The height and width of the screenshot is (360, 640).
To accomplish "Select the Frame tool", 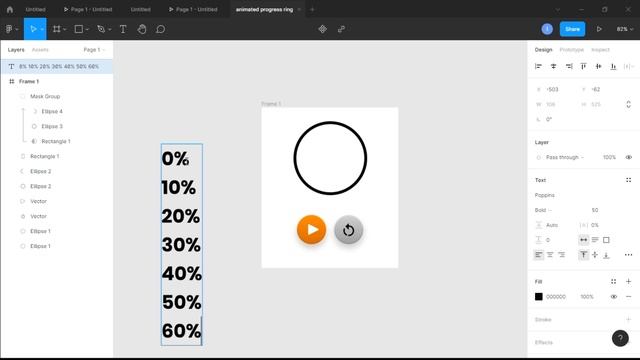I will click(x=57, y=29).
